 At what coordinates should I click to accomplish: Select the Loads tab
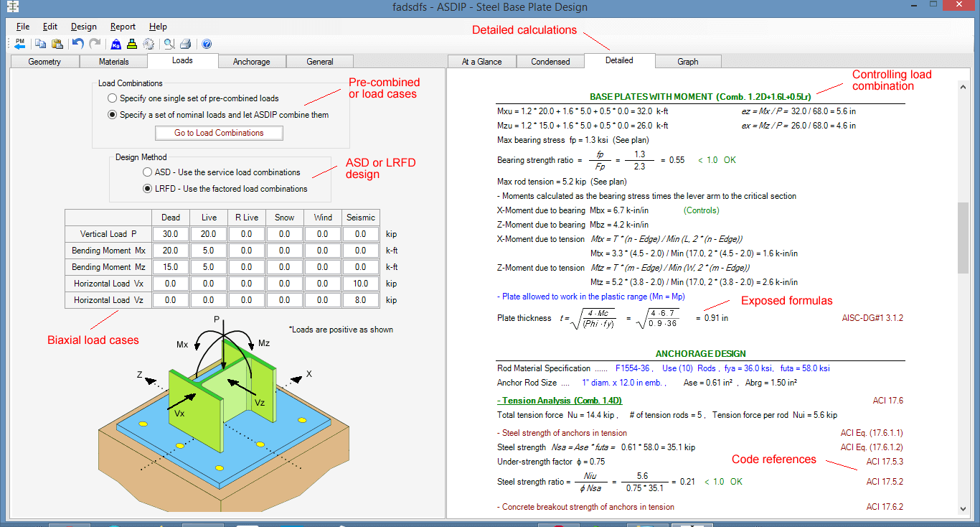coord(182,60)
